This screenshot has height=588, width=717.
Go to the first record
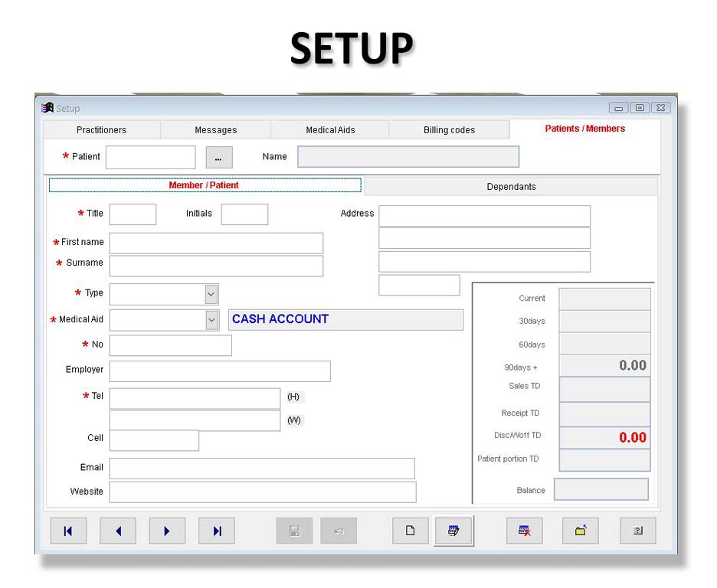click(x=68, y=531)
